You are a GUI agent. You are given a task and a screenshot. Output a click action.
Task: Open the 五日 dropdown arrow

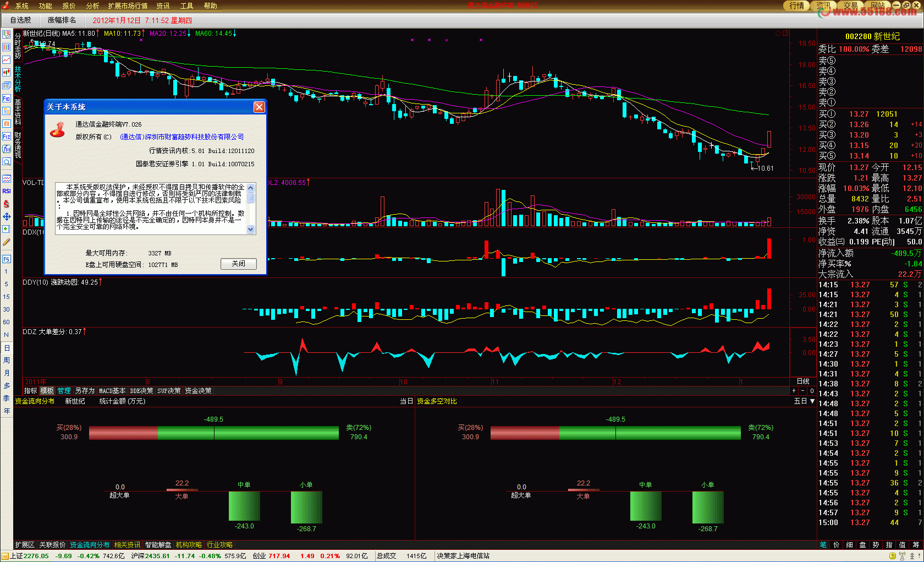coord(812,401)
